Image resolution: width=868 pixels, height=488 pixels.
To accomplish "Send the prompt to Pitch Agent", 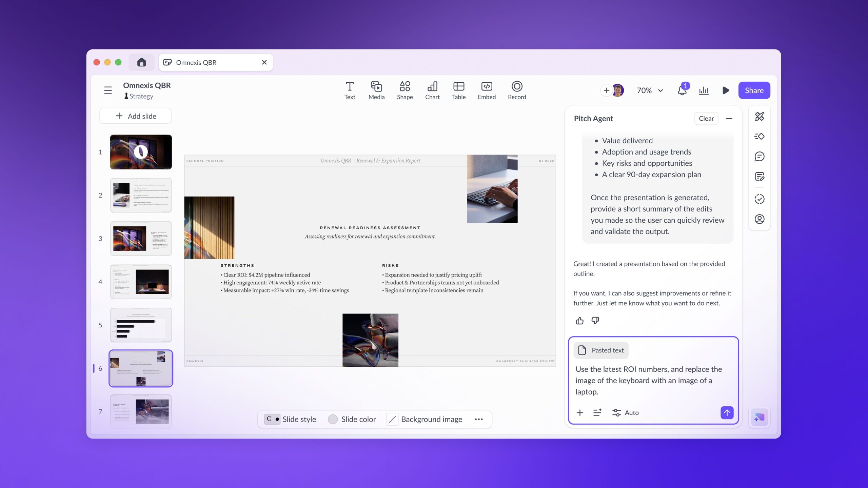I will click(727, 412).
